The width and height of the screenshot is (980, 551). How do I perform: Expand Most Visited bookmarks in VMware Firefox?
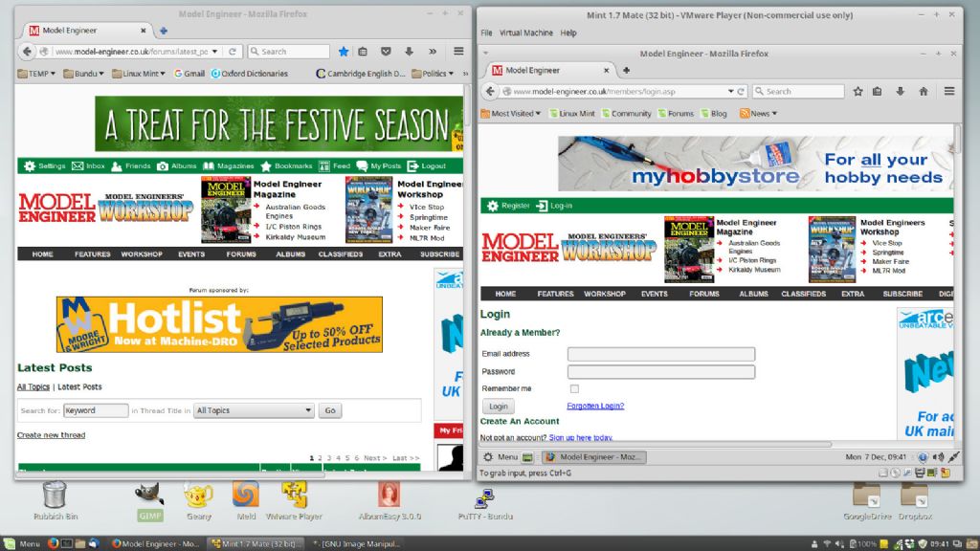(x=511, y=114)
